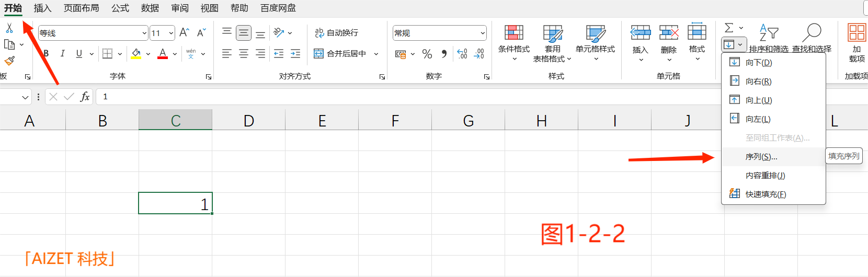868x277 pixels.
Task: Open 单元格样式 cell styles
Action: tap(595, 43)
